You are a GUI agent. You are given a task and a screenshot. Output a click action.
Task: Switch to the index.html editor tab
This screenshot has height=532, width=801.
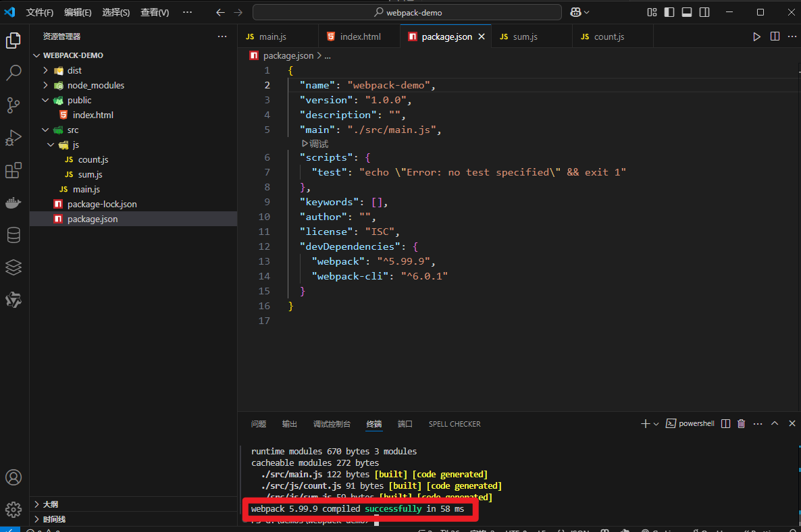point(359,36)
